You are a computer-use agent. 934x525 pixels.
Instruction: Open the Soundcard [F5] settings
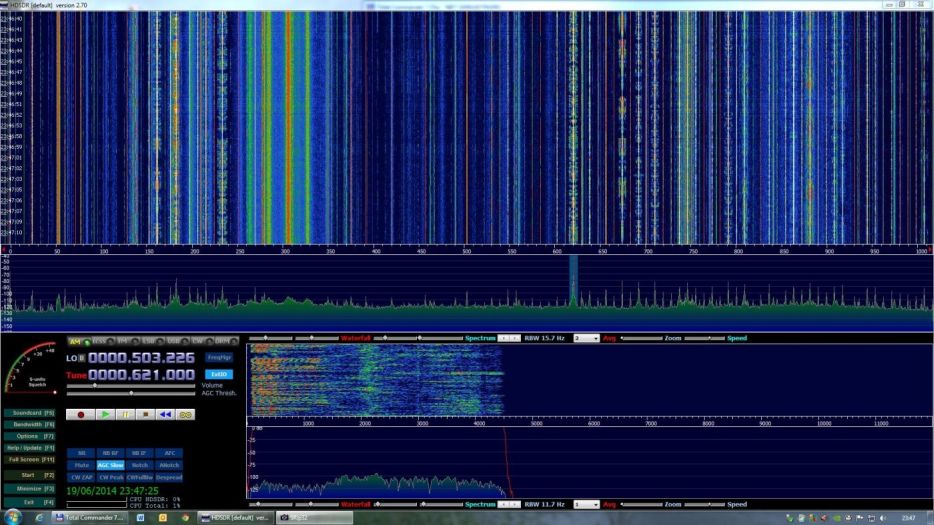pos(29,412)
